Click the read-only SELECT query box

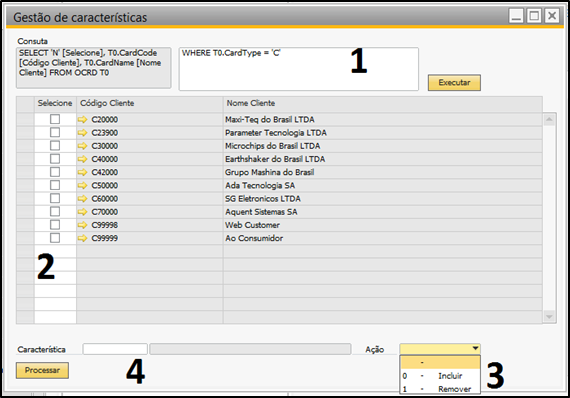93,68
